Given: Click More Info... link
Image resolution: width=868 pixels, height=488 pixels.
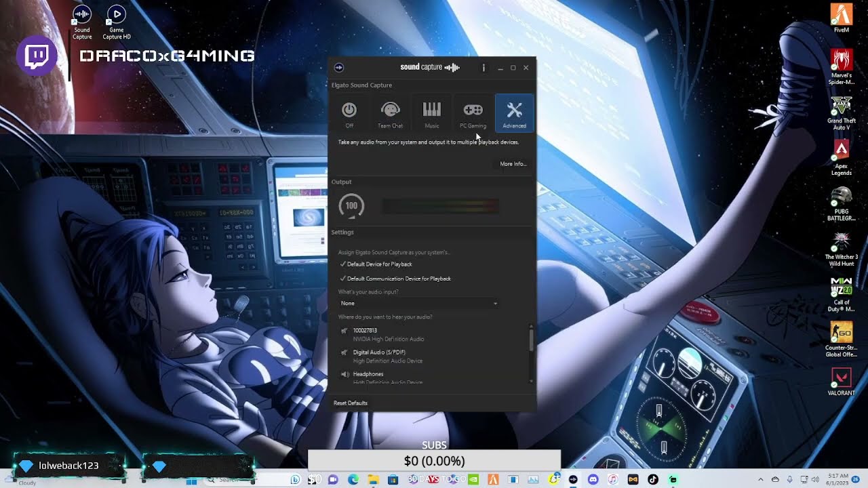Looking at the screenshot, I should point(513,164).
